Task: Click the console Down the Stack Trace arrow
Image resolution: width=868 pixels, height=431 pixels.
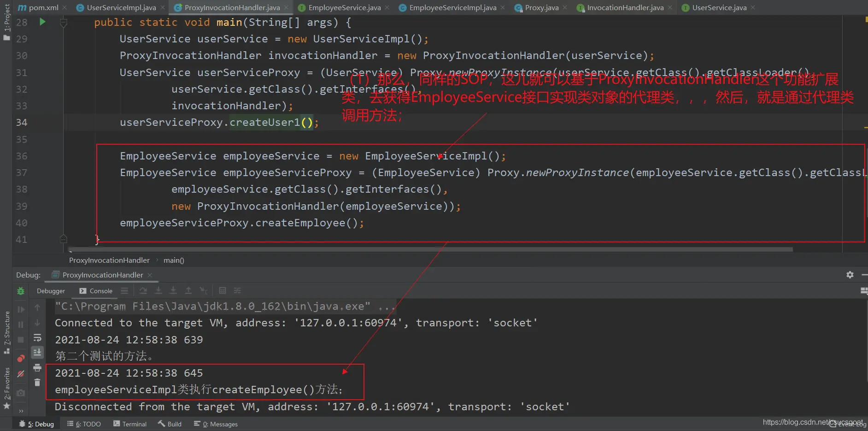Action: [37, 323]
